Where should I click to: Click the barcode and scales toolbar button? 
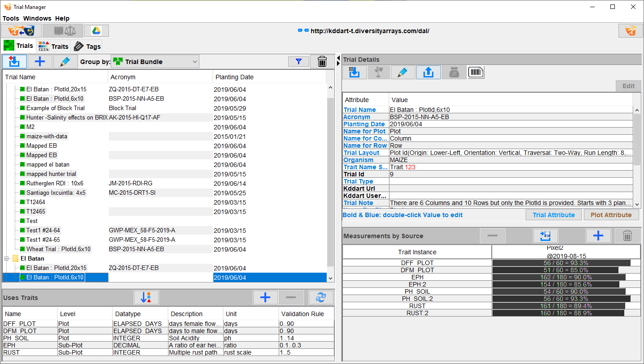click(63, 31)
